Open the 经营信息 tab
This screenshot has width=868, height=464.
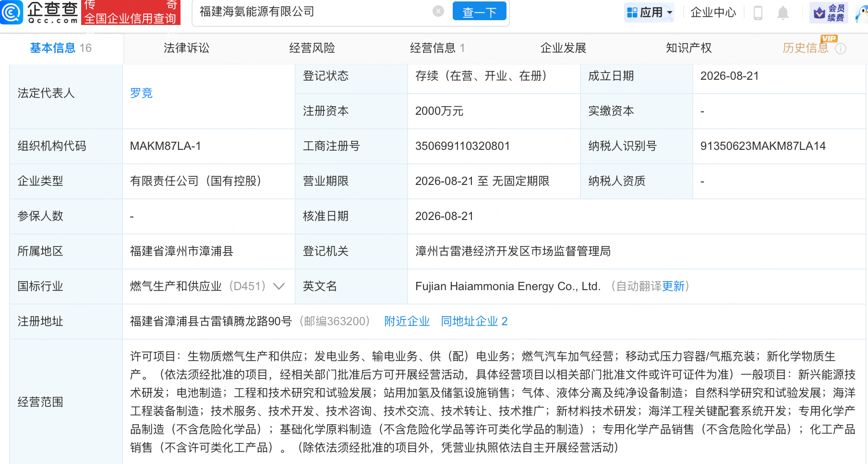click(437, 48)
